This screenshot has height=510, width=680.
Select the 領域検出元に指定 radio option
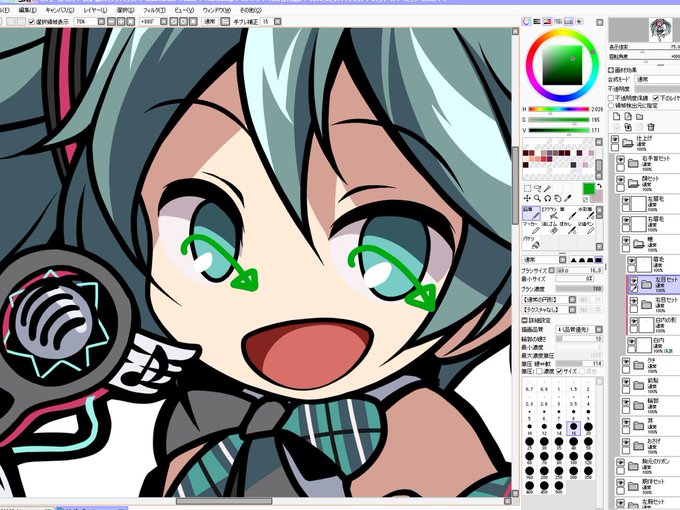click(x=611, y=105)
